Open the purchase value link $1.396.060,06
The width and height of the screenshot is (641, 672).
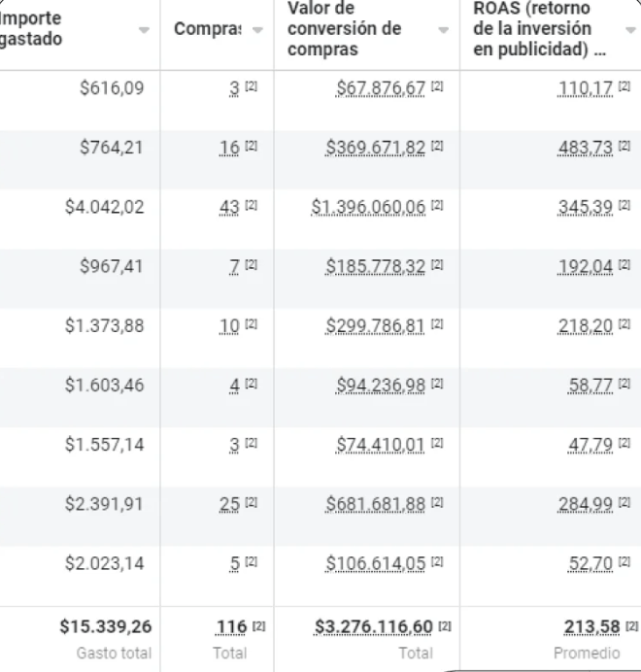coord(368,207)
